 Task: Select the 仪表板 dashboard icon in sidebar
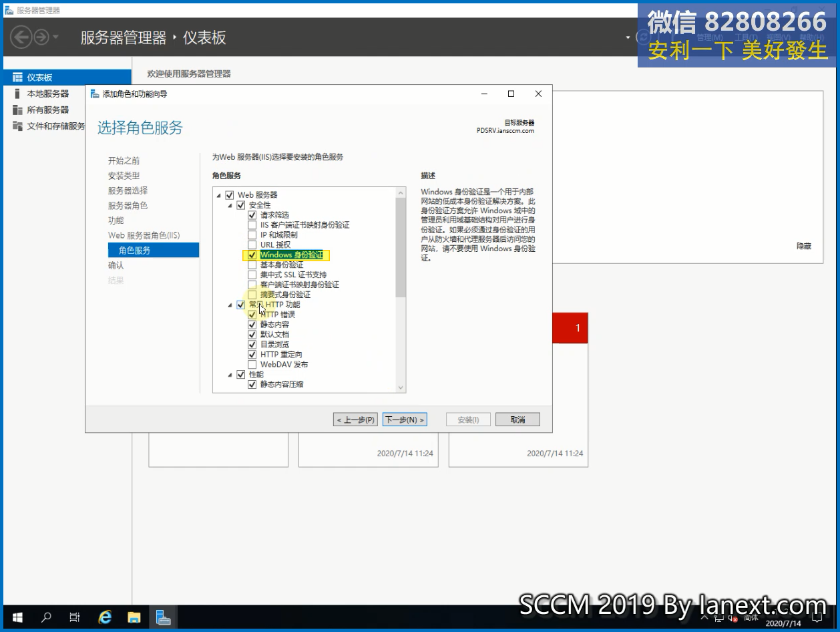(x=17, y=77)
